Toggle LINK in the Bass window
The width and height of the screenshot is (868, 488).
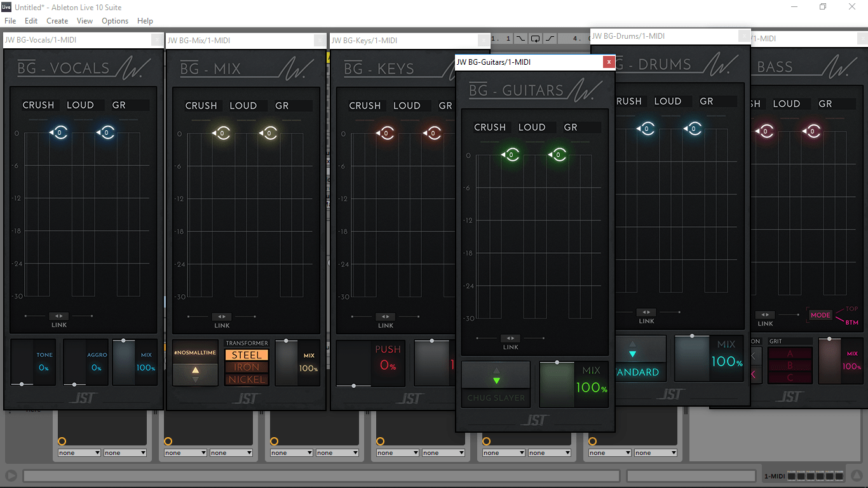click(765, 315)
